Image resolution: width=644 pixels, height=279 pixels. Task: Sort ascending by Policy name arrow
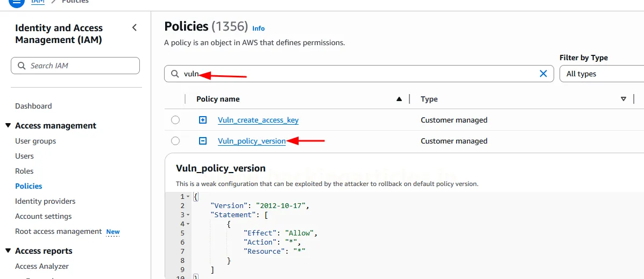[x=399, y=99]
